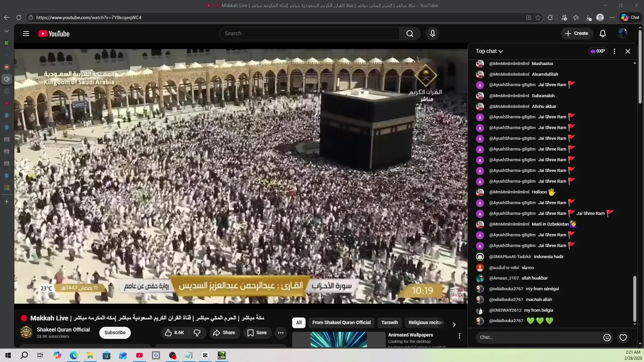This screenshot has width=644, height=362.
Task: Click the search magnifier button
Action: [x=410, y=34]
